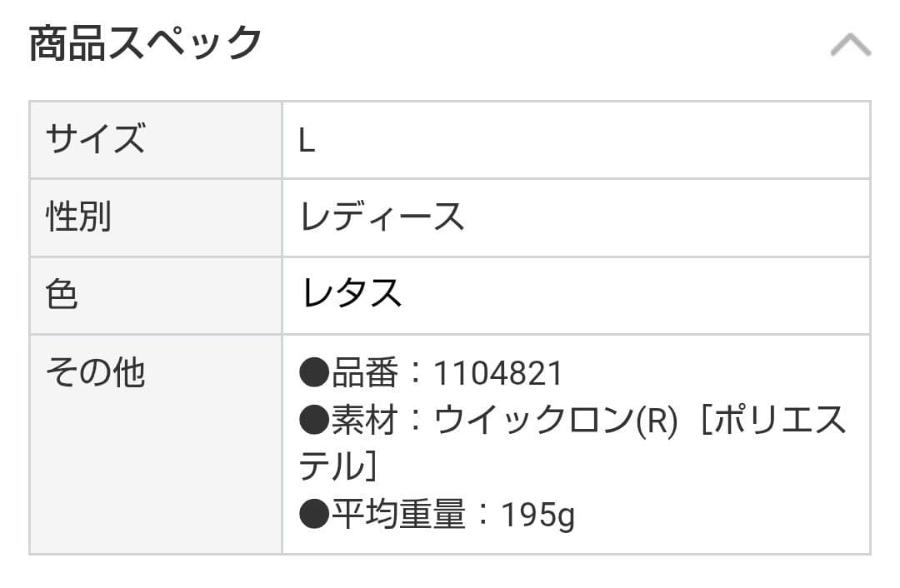900x588 pixels.
Task: Select the その他 label cell
Action: [x=156, y=445]
